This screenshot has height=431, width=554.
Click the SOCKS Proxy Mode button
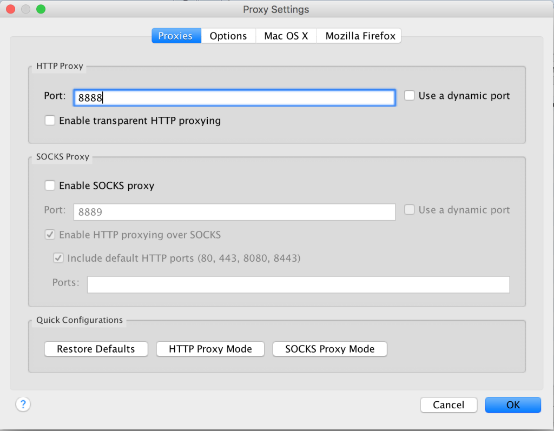coord(330,349)
